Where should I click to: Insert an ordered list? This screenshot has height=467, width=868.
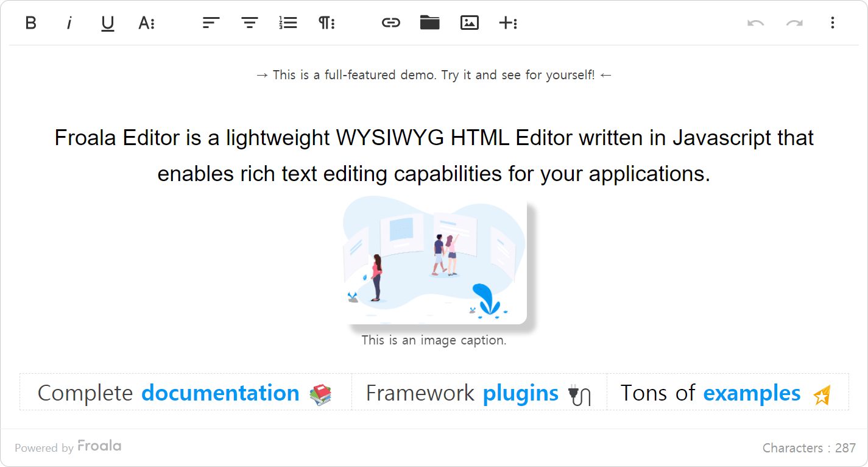tap(288, 23)
